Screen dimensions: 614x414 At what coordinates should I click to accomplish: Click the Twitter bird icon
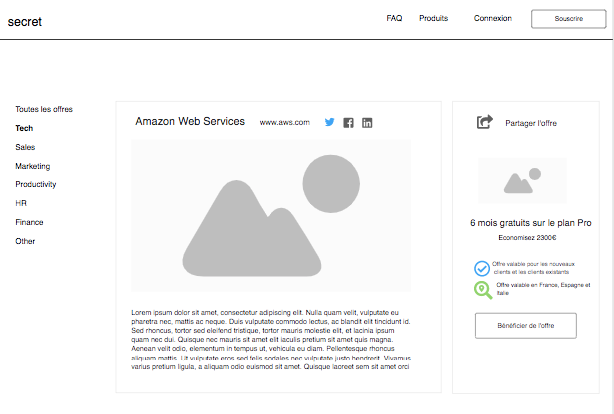pos(329,122)
